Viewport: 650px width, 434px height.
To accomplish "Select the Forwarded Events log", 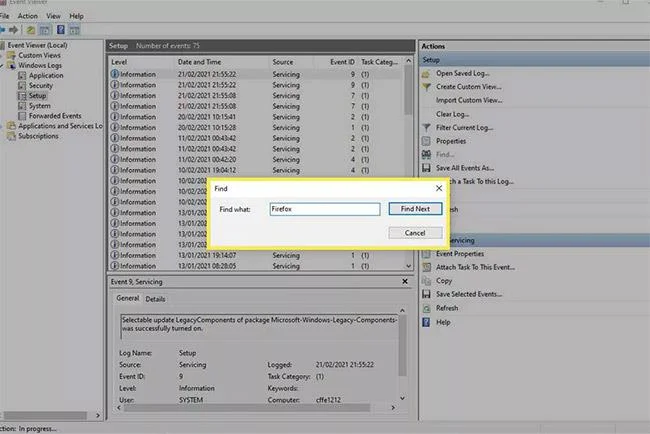I will click(x=55, y=116).
